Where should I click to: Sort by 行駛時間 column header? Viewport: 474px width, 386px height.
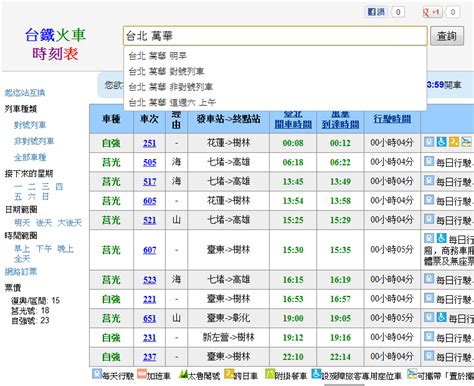(392, 119)
